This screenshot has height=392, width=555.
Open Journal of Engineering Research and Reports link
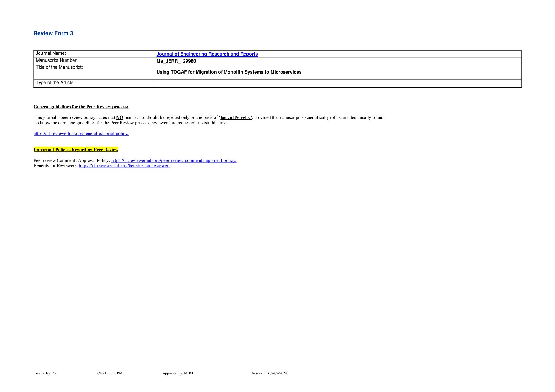point(207,54)
